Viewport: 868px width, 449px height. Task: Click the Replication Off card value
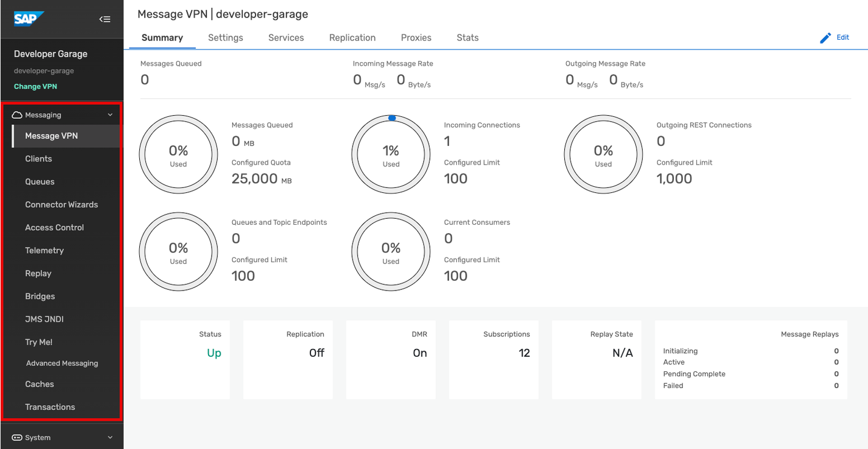pos(316,353)
